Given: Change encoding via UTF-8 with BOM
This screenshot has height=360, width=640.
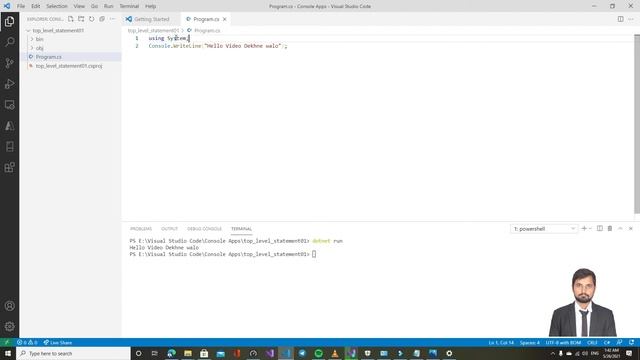Looking at the screenshot, I should [563, 342].
